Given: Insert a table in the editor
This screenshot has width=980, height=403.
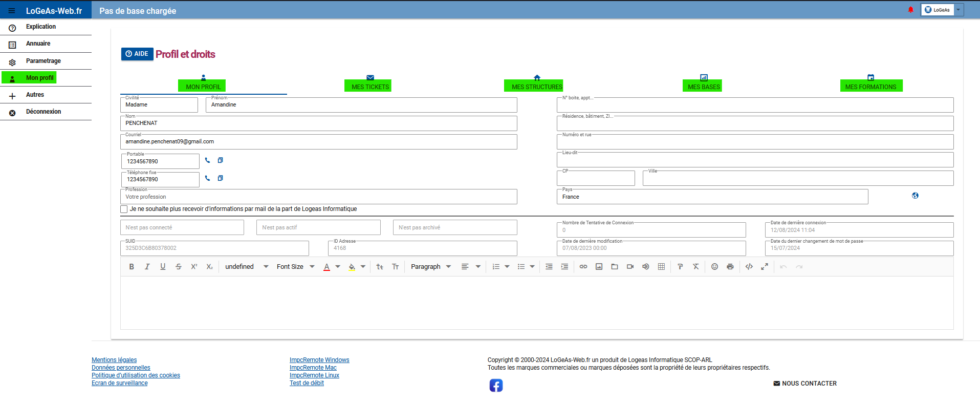Looking at the screenshot, I should coord(661,267).
